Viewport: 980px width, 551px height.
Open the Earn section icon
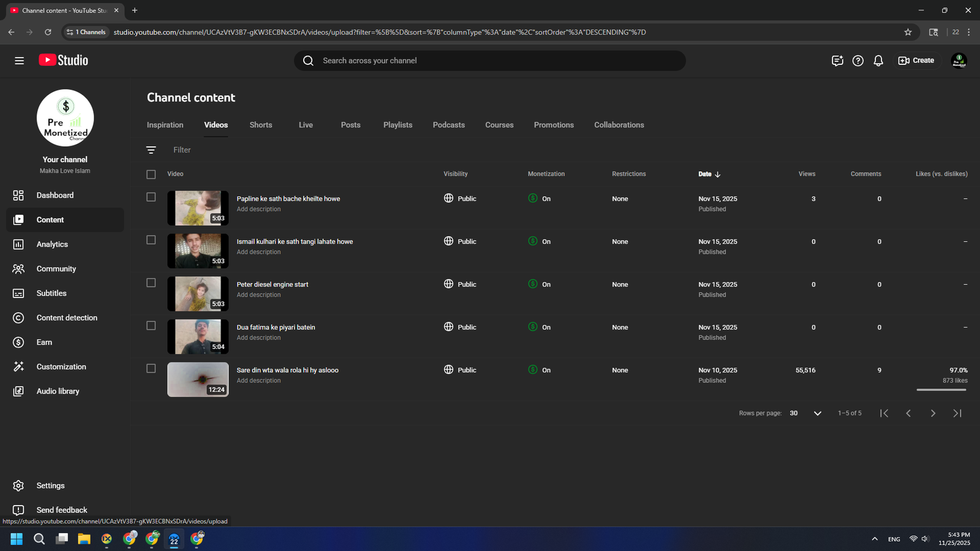coord(18,342)
